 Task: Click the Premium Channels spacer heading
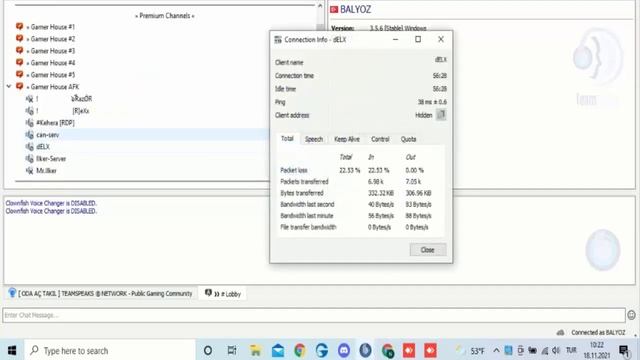[x=164, y=16]
